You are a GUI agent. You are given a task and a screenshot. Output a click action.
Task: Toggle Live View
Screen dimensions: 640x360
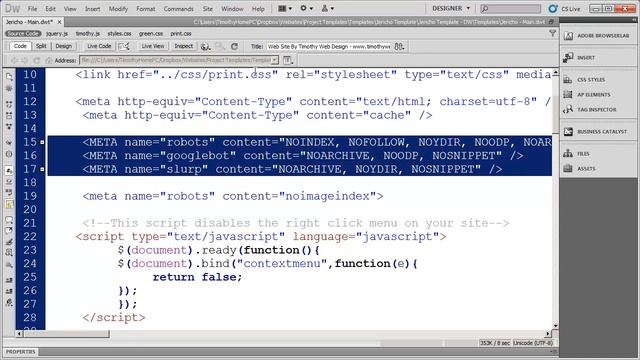(153, 46)
